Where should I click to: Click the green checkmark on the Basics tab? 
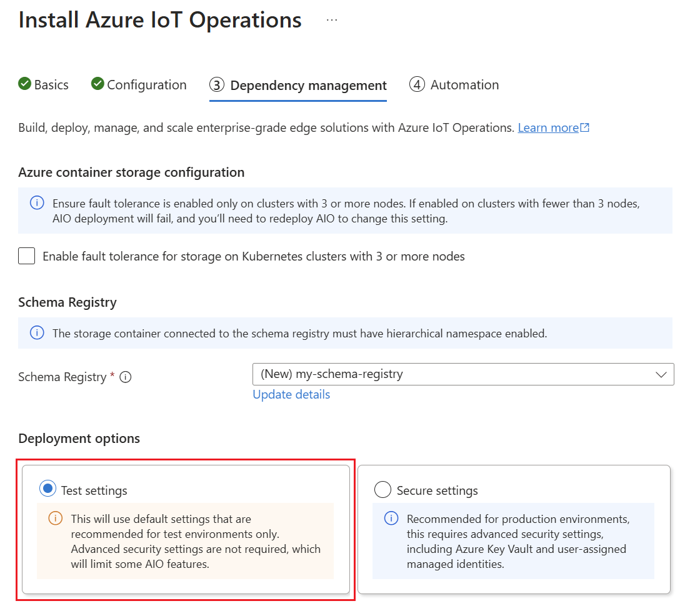(24, 84)
